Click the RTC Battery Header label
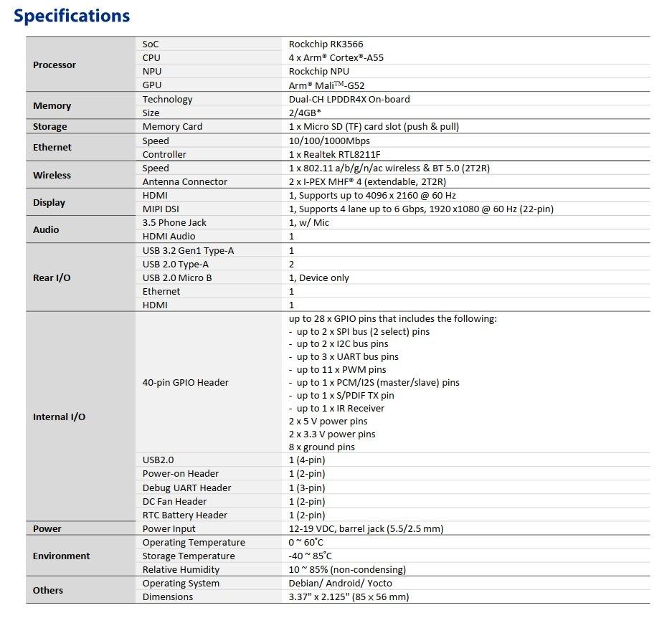The width and height of the screenshot is (672, 618). click(184, 515)
